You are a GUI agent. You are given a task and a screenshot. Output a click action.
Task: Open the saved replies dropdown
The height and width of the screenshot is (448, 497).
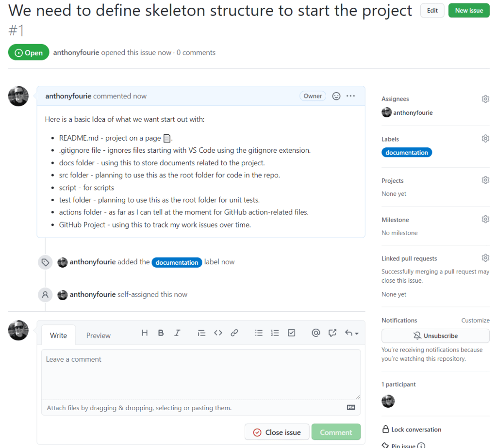point(352,333)
